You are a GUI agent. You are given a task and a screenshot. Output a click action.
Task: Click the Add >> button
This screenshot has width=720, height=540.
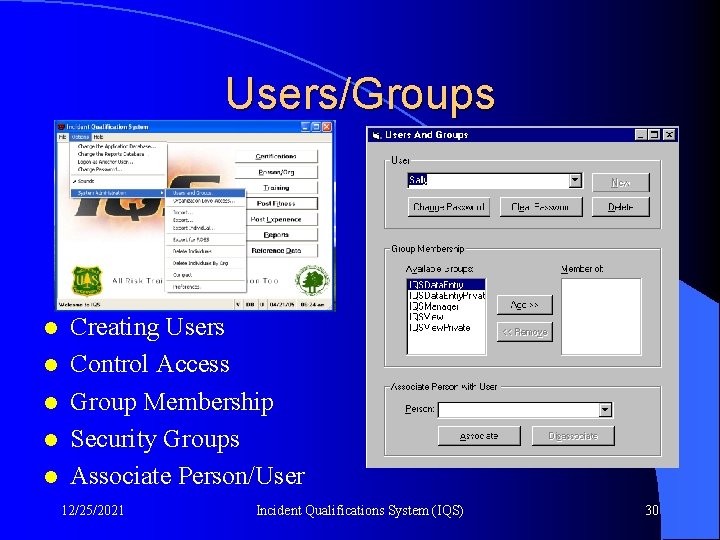(524, 305)
